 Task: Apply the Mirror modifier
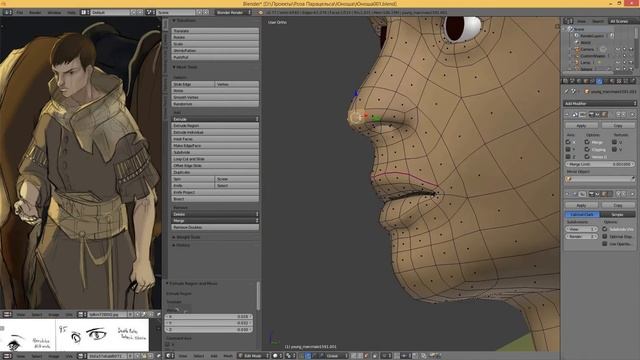(x=581, y=125)
